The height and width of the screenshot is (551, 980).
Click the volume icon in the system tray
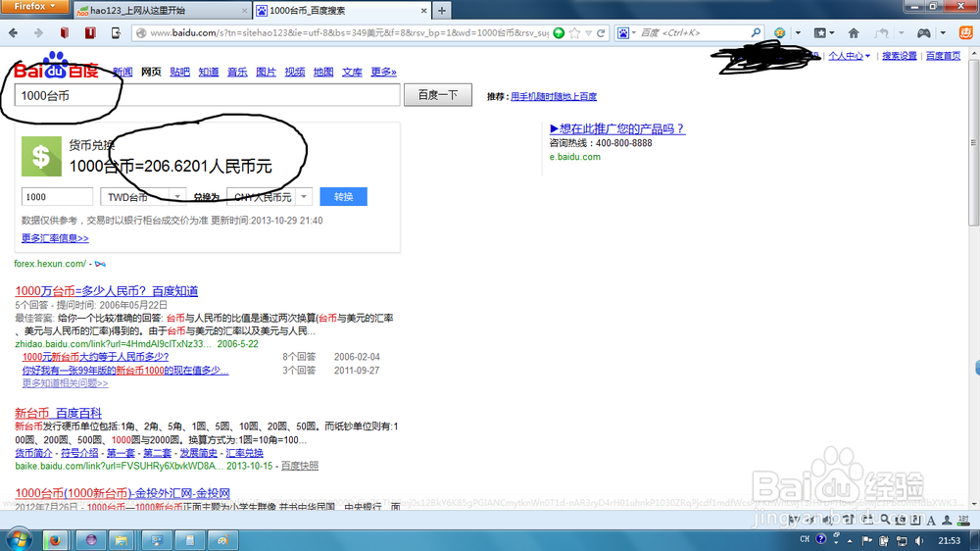click(x=919, y=540)
